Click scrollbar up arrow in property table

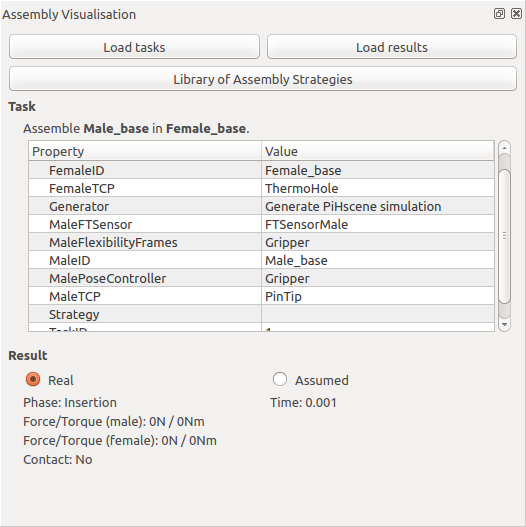click(504, 148)
